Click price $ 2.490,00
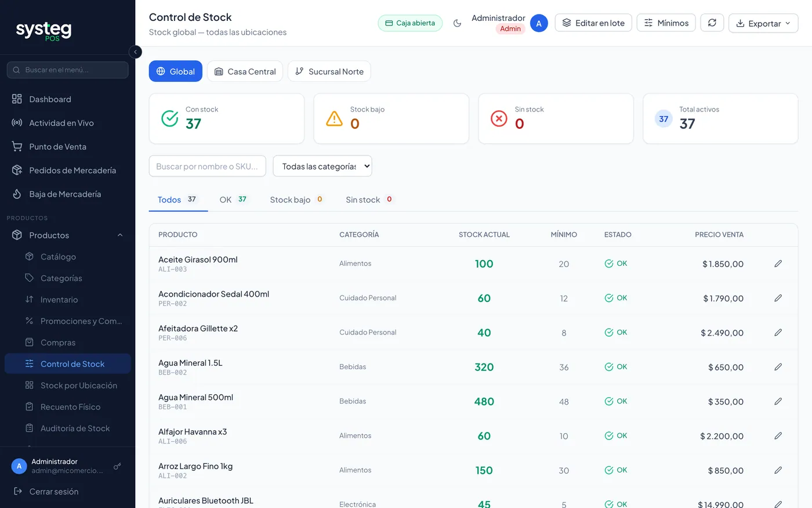The height and width of the screenshot is (508, 812). pyautogui.click(x=722, y=333)
